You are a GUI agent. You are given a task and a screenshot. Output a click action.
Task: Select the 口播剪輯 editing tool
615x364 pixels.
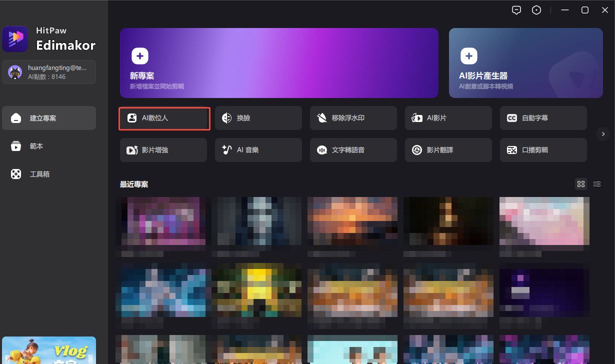(543, 150)
